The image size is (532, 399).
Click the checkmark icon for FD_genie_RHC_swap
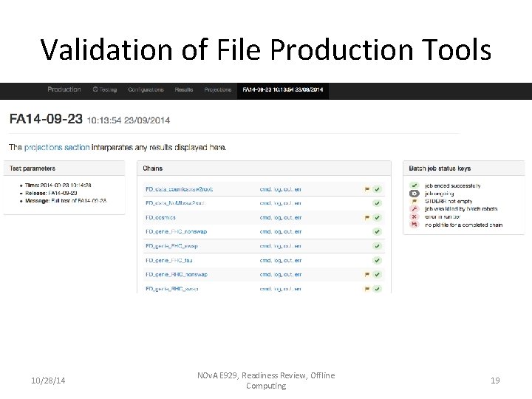pos(377,289)
